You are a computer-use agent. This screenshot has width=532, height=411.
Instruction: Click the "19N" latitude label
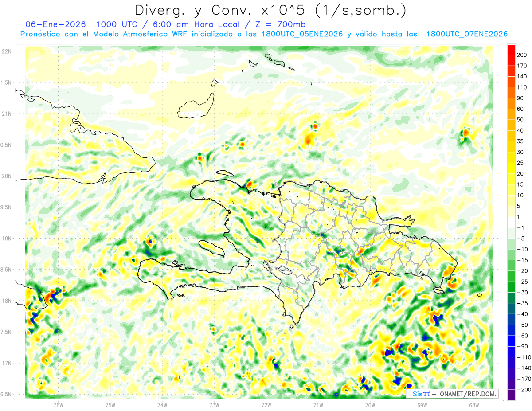tap(6, 239)
